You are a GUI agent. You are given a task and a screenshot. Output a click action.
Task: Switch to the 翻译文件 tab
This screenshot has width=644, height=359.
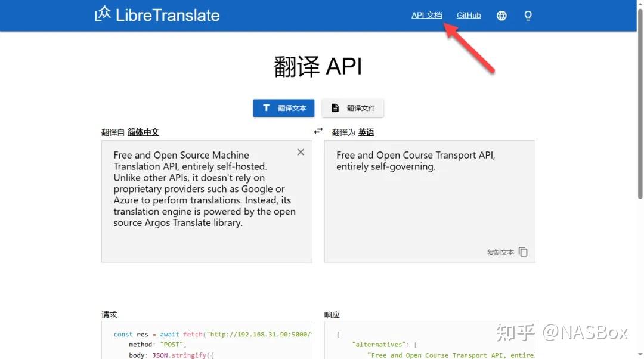tap(352, 108)
